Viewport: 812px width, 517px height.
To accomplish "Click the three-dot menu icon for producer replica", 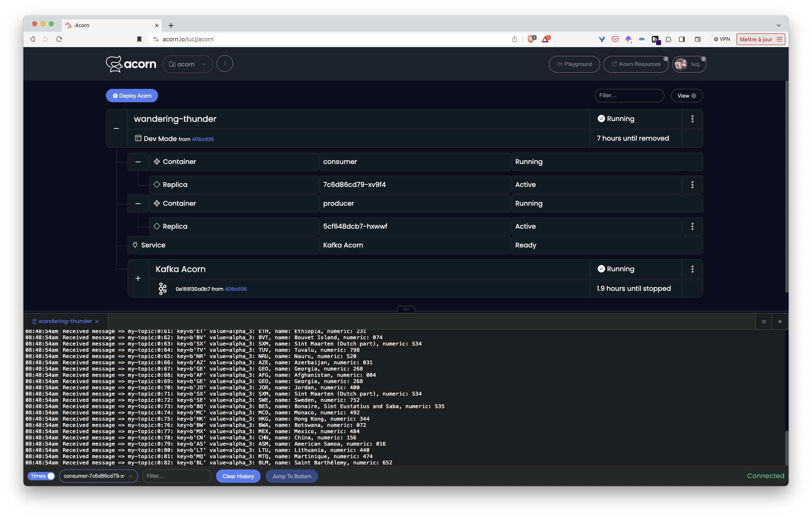I will click(x=692, y=226).
